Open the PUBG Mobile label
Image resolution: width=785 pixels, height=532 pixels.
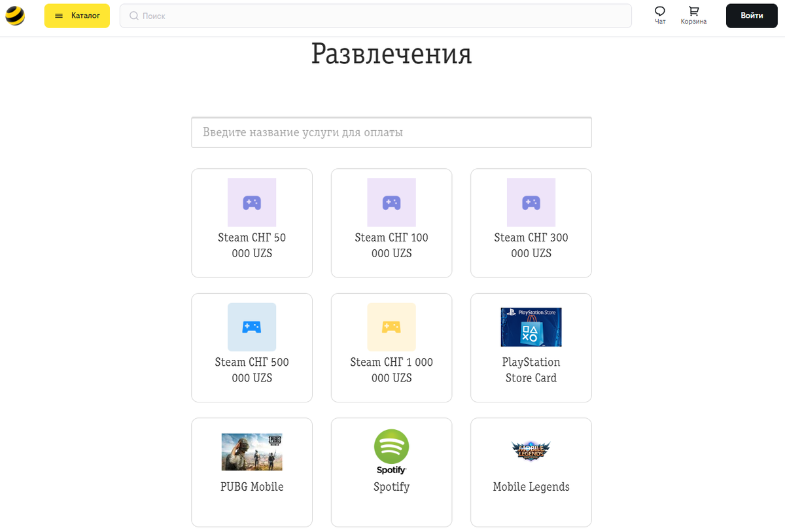point(252,487)
